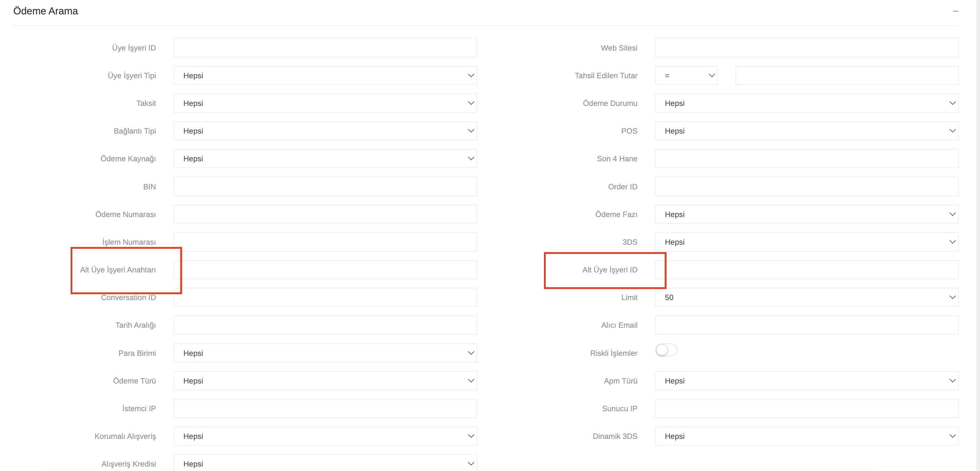Collapse the Ödeme Arama panel
This screenshot has width=980, height=471.
coord(955,11)
